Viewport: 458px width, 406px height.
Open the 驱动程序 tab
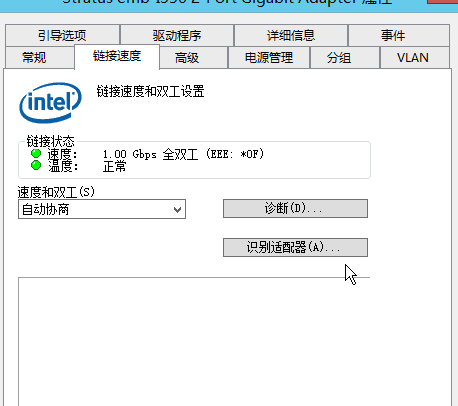coord(177,35)
